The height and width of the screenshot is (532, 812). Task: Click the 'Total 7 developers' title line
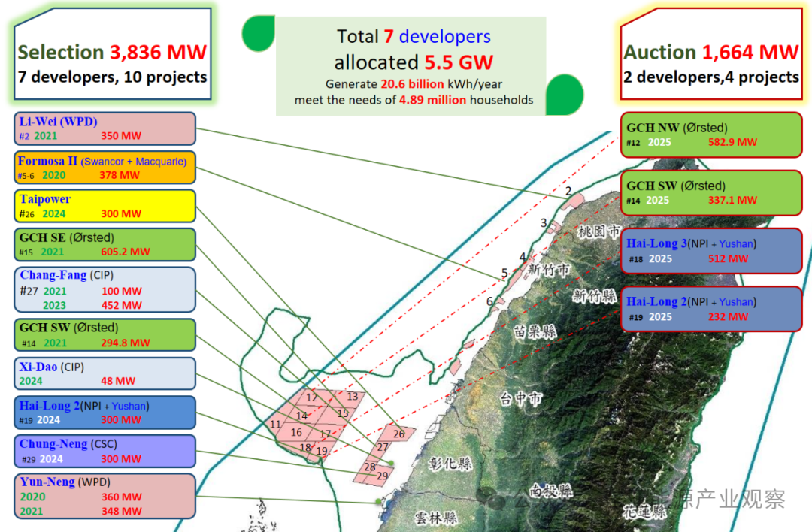414,36
